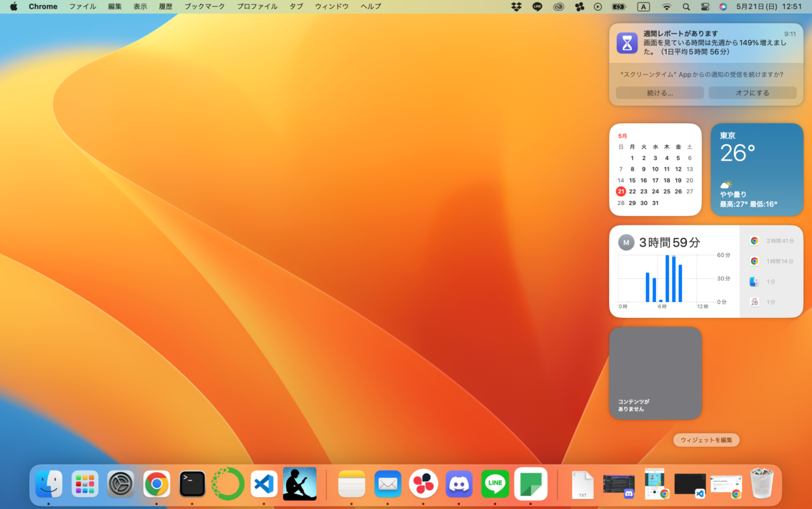Open Creative Cloud menu bar icon
Viewport: 812px width, 509px height.
(558, 6)
